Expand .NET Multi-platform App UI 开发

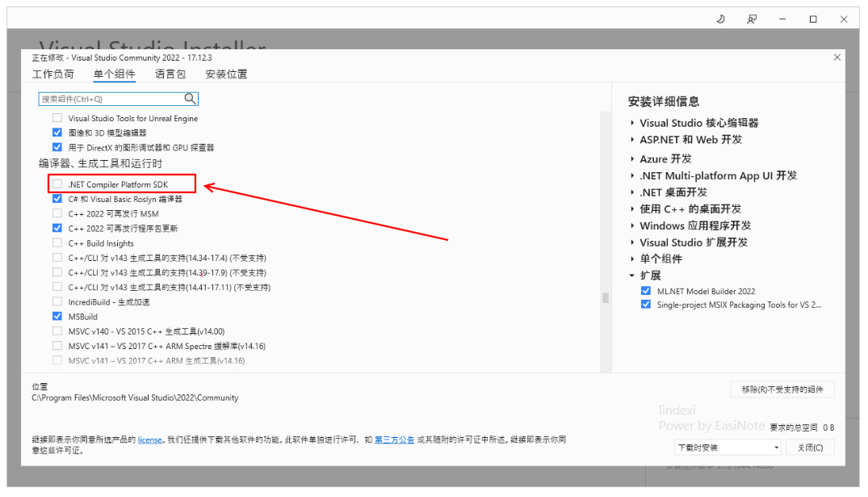pos(632,175)
